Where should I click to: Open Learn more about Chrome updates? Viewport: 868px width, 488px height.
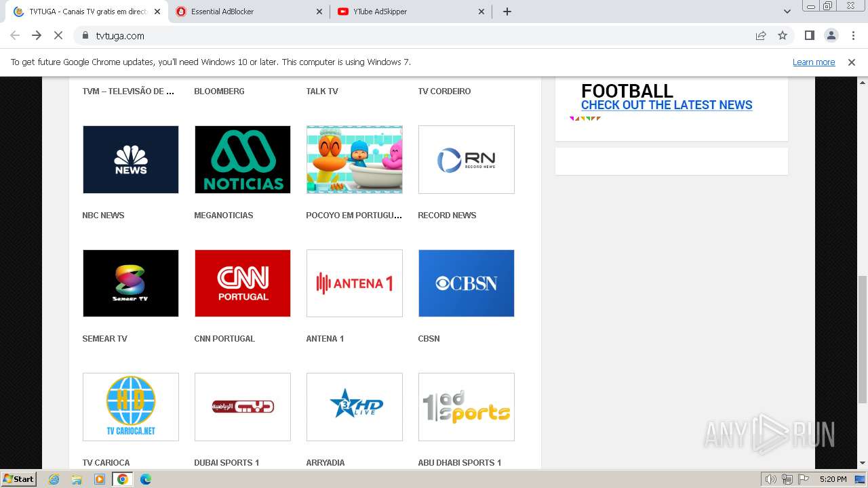[x=814, y=62]
